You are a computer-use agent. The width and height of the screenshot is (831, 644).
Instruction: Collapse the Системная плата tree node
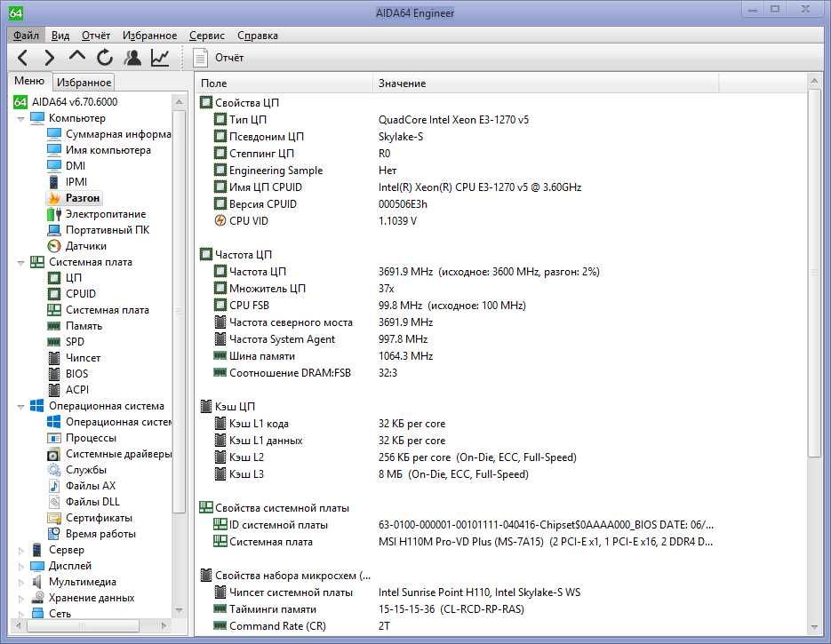click(20, 262)
